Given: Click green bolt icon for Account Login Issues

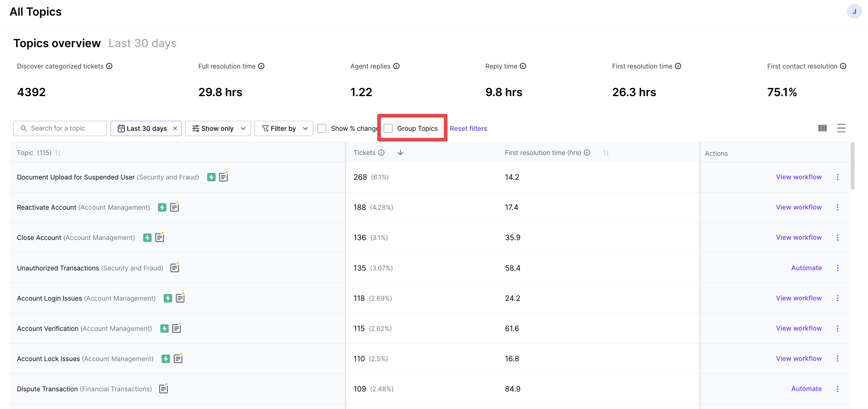Looking at the screenshot, I should 168,298.
